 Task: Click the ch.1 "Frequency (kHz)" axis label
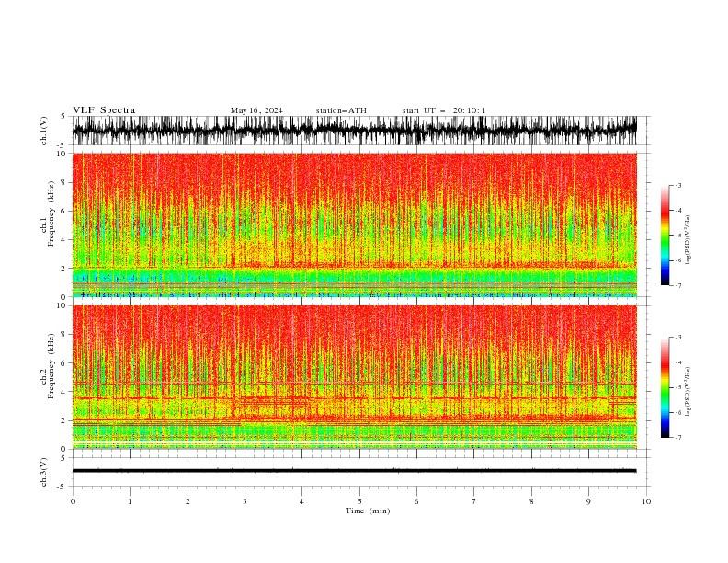[x=51, y=213]
